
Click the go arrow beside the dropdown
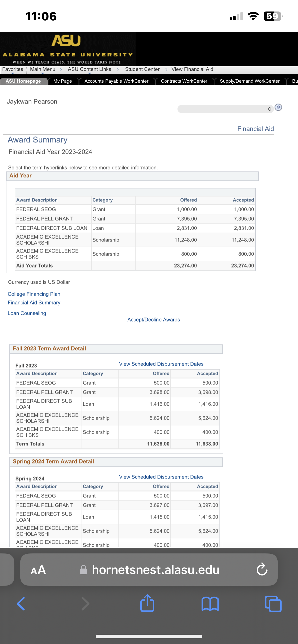click(278, 107)
